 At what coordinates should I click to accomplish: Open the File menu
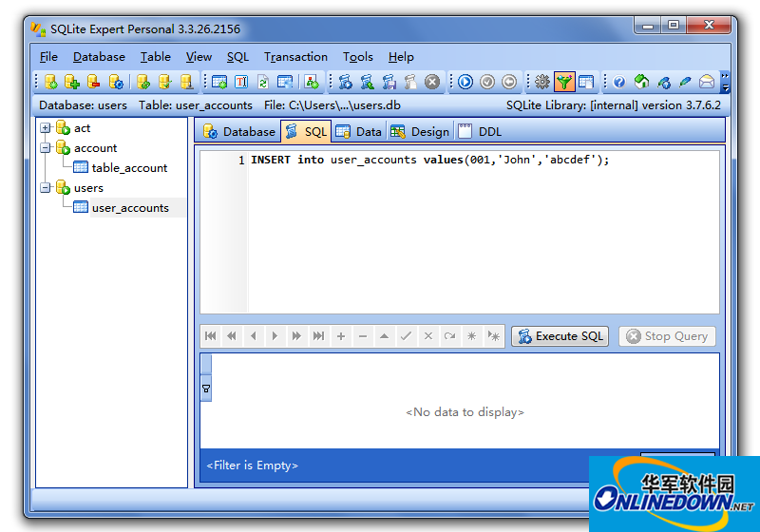tap(48, 57)
